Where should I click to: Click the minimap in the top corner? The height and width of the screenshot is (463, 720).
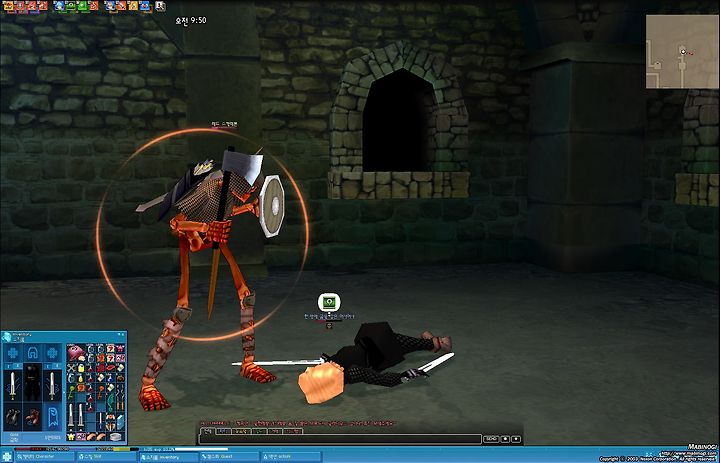(682, 51)
